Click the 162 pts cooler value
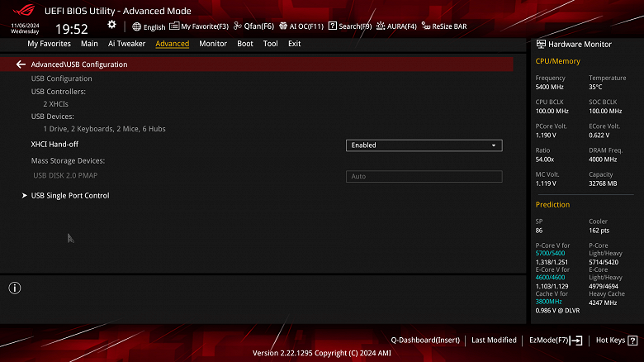 click(599, 231)
